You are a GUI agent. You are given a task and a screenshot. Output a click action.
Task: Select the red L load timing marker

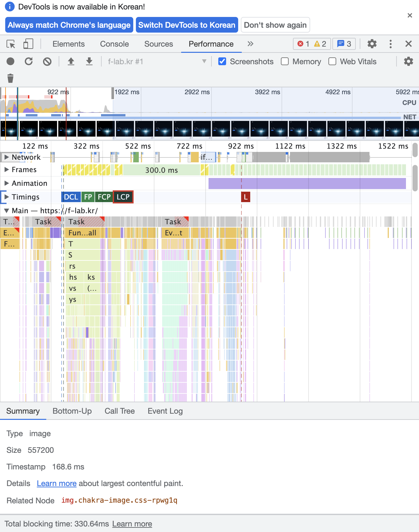tap(246, 197)
